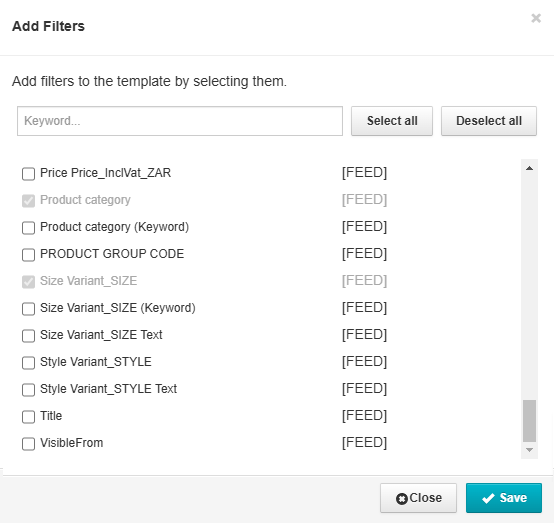The image size is (554, 523).
Task: Click the disabled Size Variant_SIZE checkbox
Action: (28, 282)
